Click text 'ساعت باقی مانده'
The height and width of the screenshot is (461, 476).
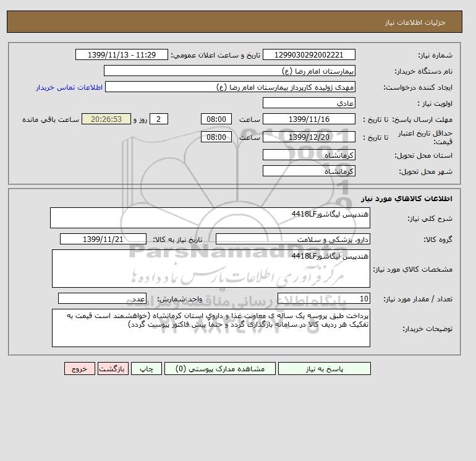click(x=51, y=119)
